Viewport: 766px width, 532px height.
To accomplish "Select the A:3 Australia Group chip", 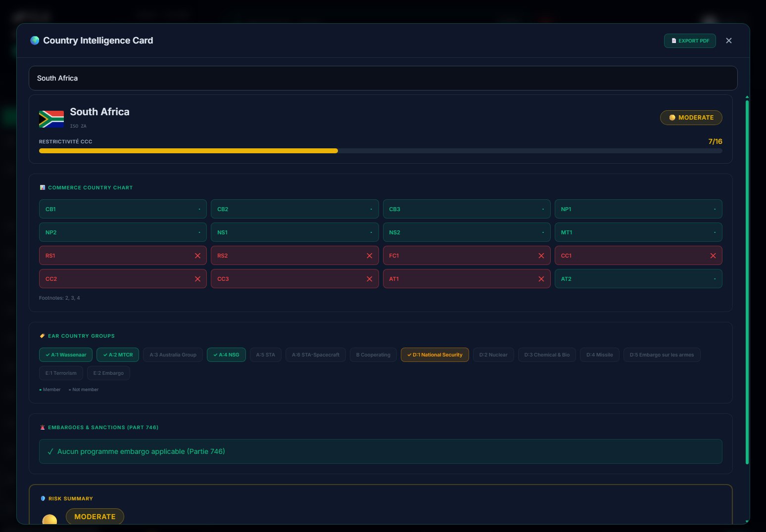I will [173, 355].
